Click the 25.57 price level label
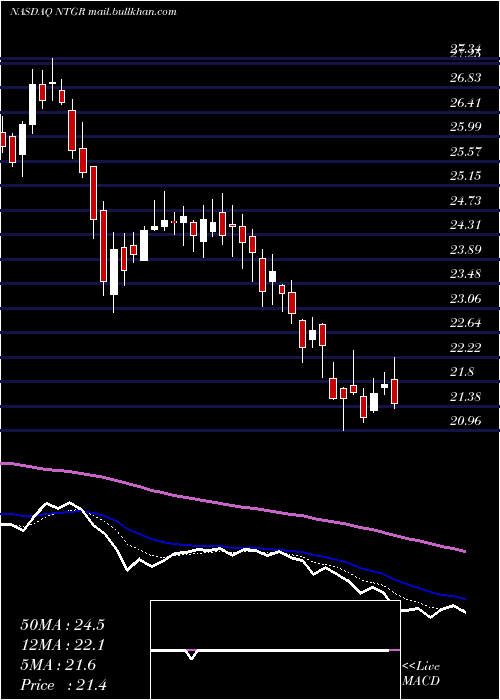 pos(466,151)
